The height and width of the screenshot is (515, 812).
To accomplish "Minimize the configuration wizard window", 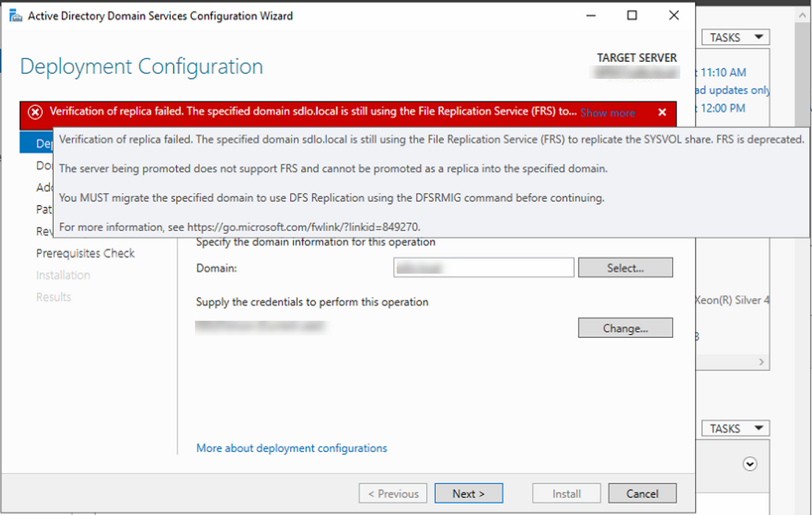I will click(591, 15).
